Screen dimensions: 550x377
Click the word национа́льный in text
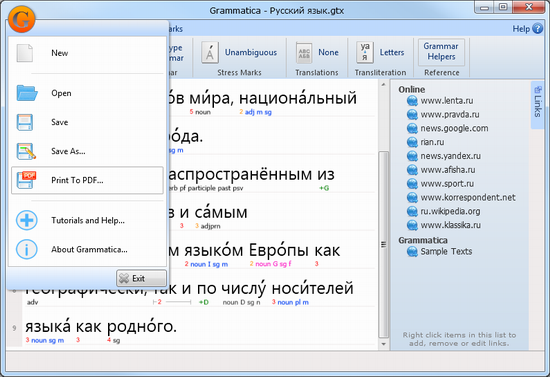297,98
